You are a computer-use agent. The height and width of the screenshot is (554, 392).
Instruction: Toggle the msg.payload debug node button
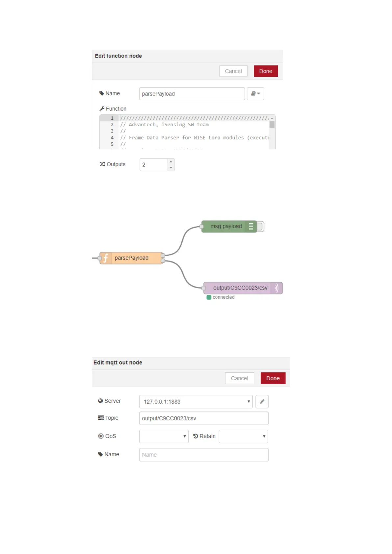[260, 226]
